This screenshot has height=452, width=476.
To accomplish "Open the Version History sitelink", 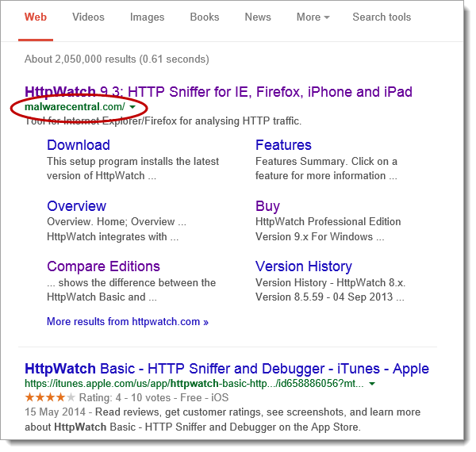I will click(304, 266).
